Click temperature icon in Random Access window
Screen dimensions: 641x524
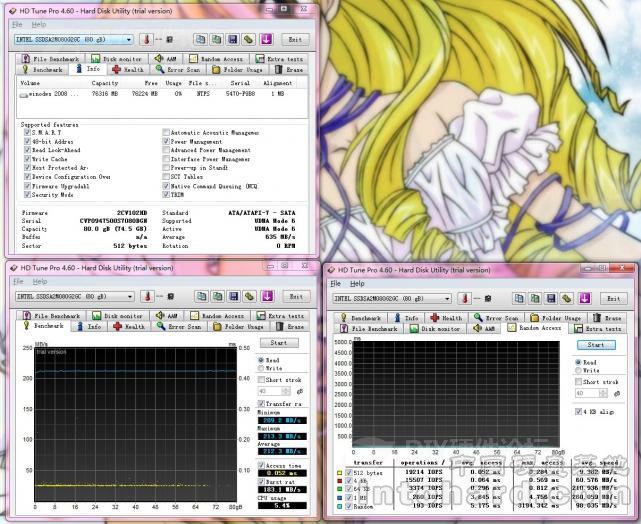[x=465, y=298]
